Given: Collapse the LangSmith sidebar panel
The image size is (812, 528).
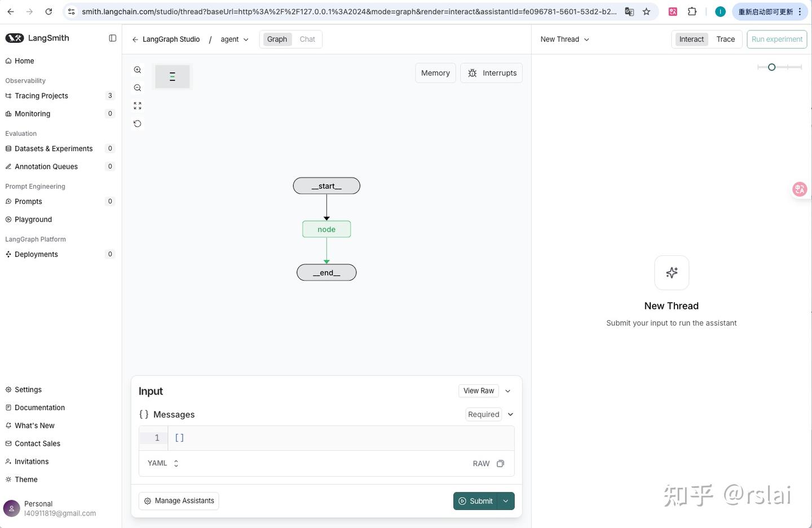Looking at the screenshot, I should 113,38.
